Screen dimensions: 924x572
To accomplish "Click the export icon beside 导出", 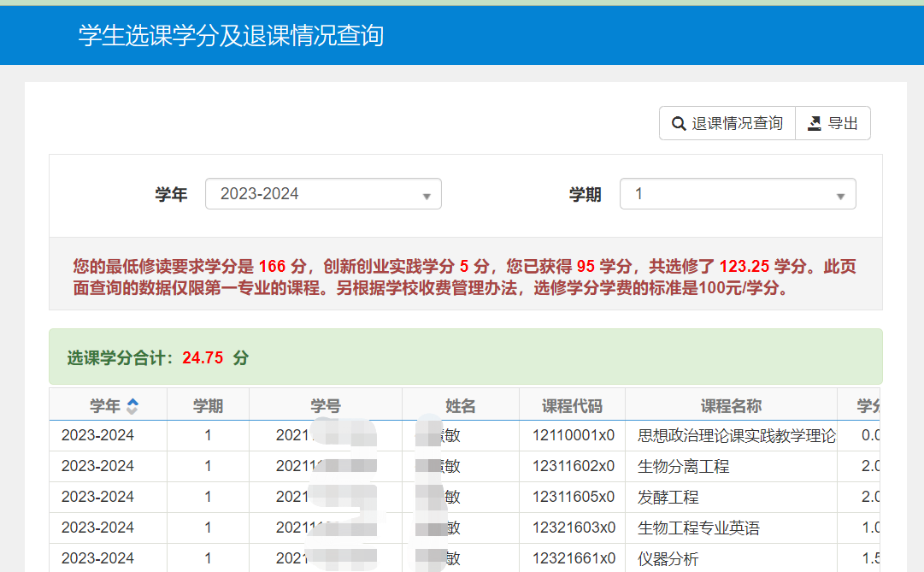I will coord(815,124).
